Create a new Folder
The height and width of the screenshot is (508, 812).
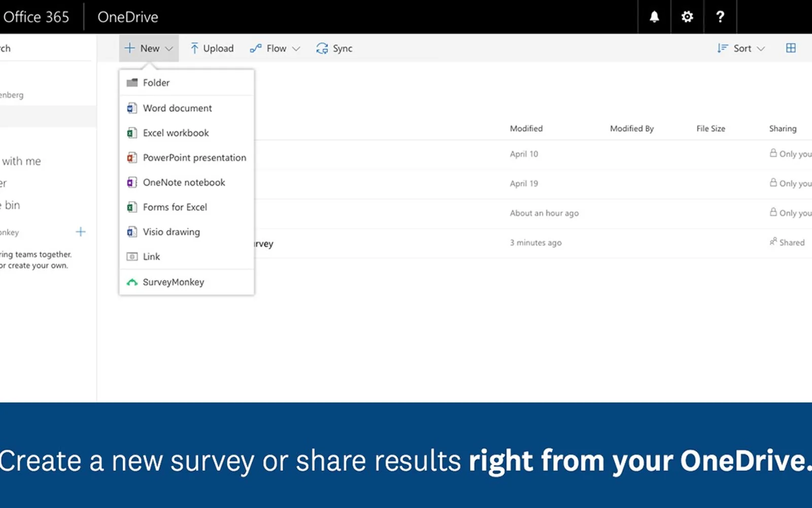click(x=187, y=83)
